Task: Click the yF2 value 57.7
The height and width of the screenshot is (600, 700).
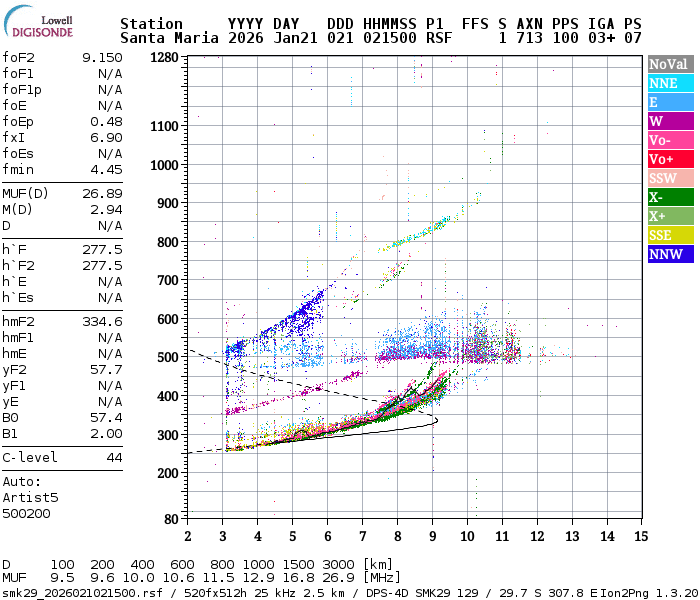Action: 106,370
